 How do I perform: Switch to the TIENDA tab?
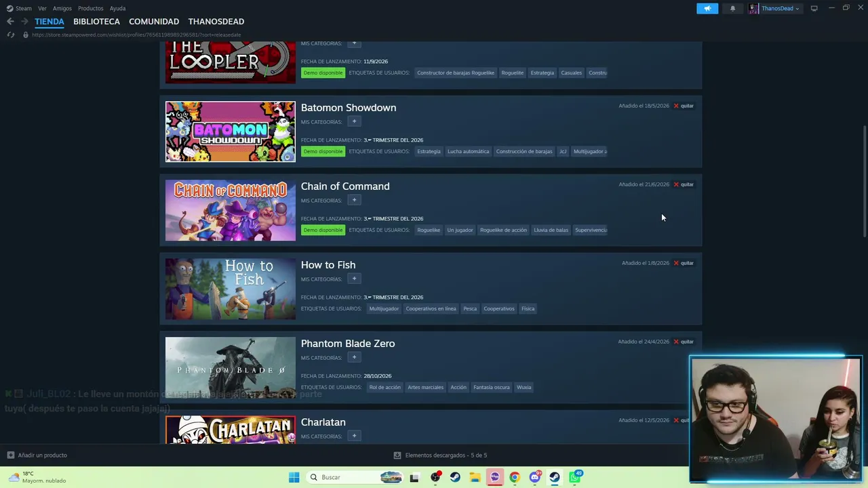[x=50, y=22]
